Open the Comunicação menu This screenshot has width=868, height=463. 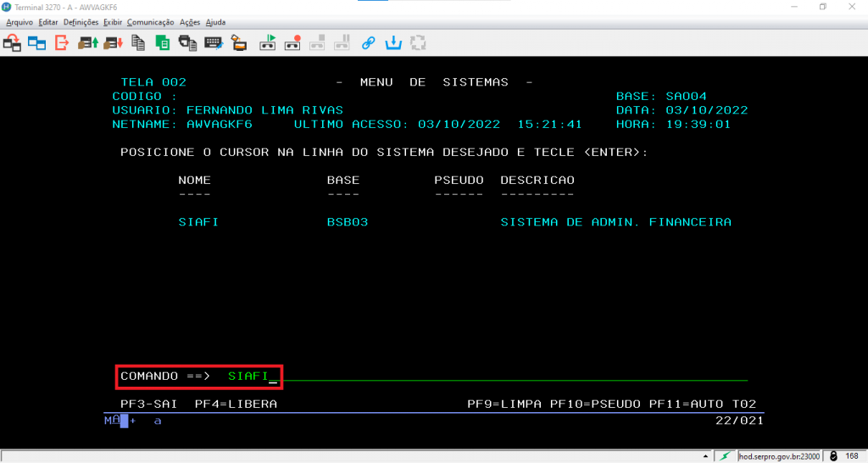[x=150, y=22]
